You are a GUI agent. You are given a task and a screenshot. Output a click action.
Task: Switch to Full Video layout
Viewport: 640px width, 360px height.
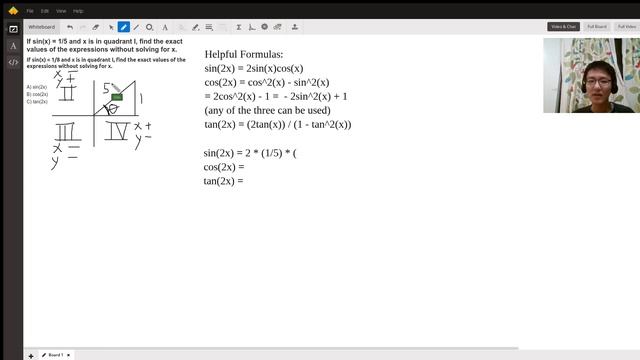pyautogui.click(x=627, y=27)
